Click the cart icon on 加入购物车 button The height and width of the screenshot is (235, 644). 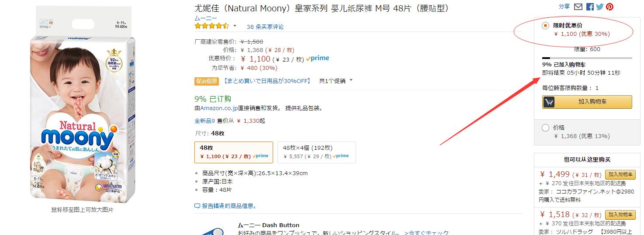click(x=549, y=102)
